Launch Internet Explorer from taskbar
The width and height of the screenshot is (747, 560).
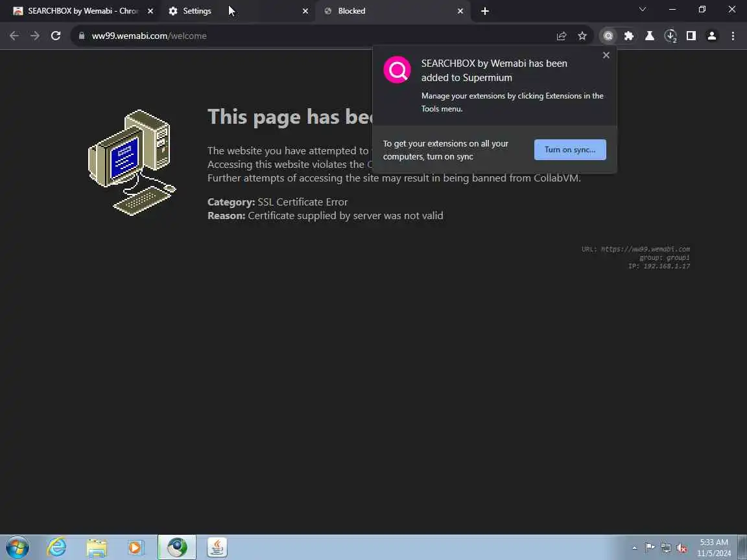pyautogui.click(x=56, y=547)
